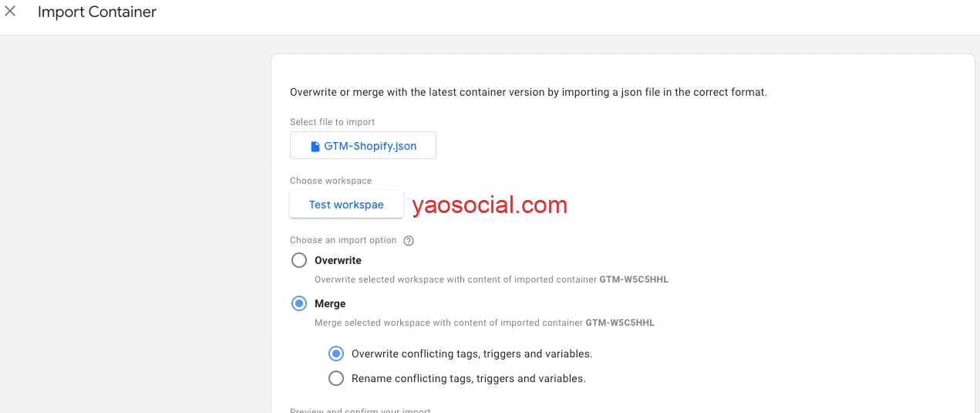Open the import option help icon

click(x=409, y=240)
